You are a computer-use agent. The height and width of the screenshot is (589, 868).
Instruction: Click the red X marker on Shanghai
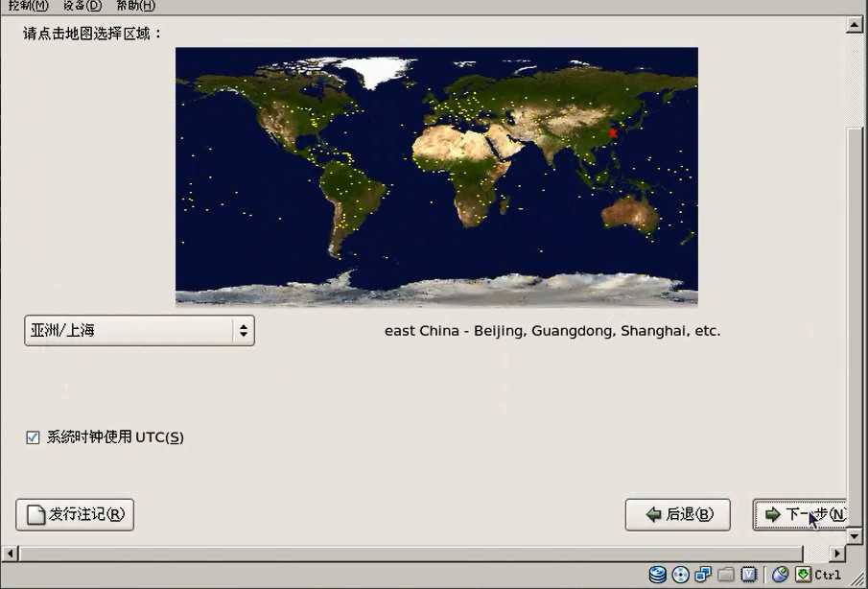[x=612, y=132]
